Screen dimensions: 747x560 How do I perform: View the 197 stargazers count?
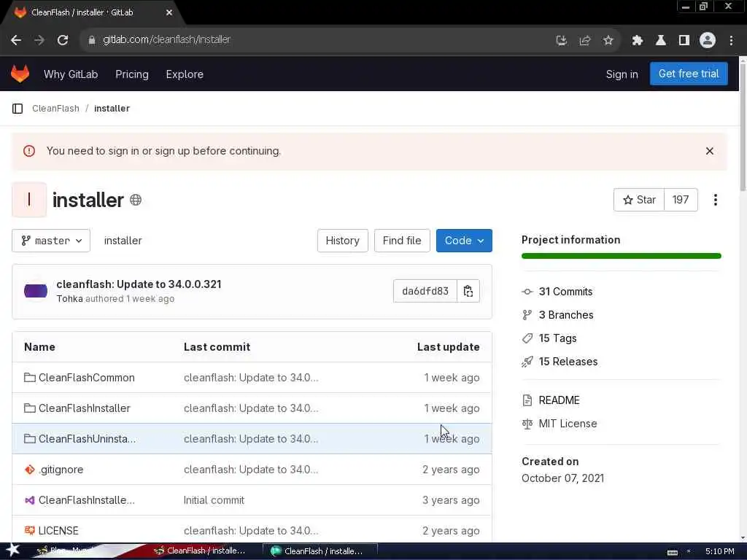pos(681,200)
